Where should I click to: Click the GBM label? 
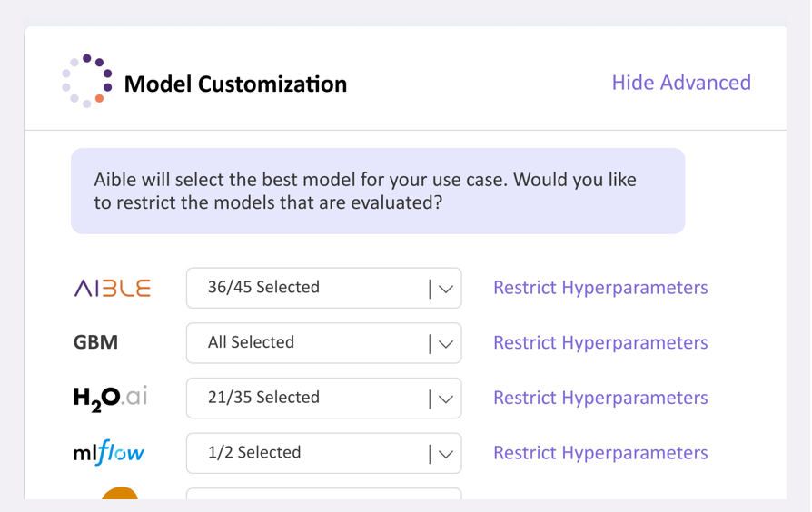[x=95, y=342]
